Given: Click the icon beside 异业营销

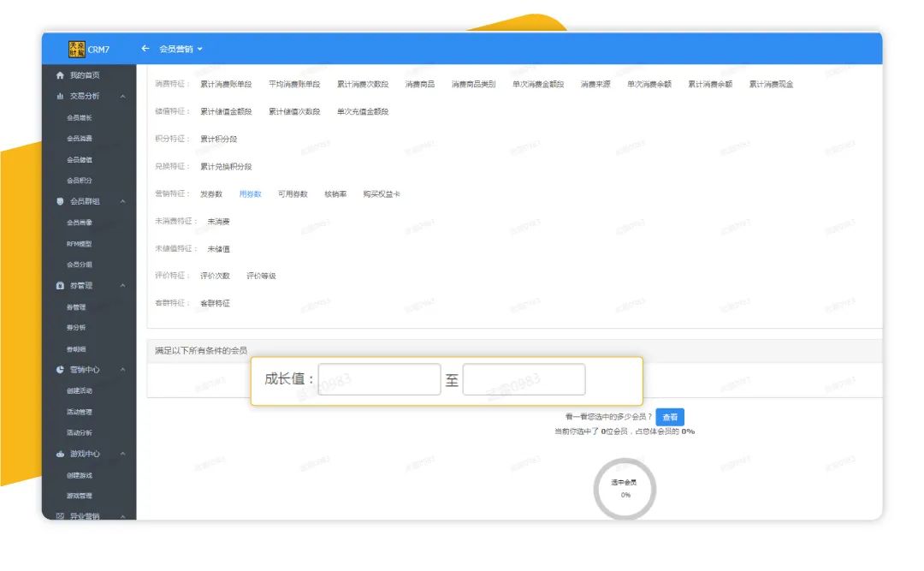Looking at the screenshot, I should tap(60, 516).
